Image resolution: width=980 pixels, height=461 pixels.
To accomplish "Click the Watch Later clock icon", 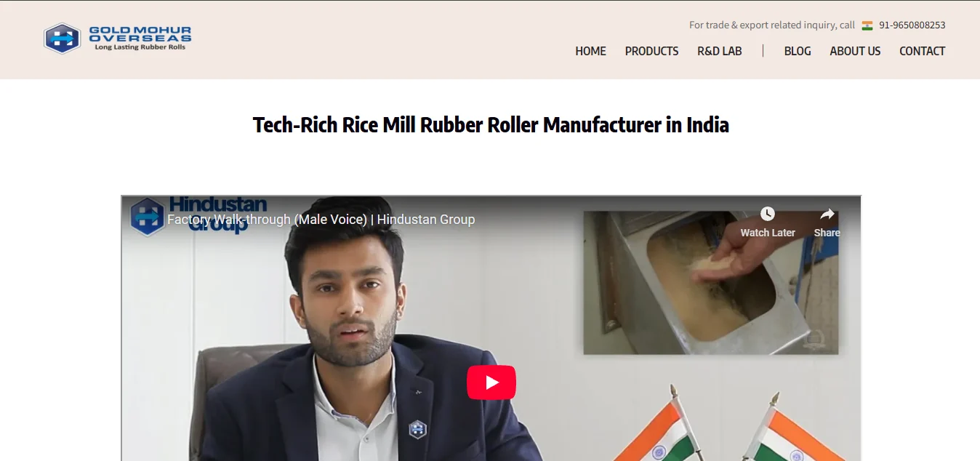I will click(768, 214).
